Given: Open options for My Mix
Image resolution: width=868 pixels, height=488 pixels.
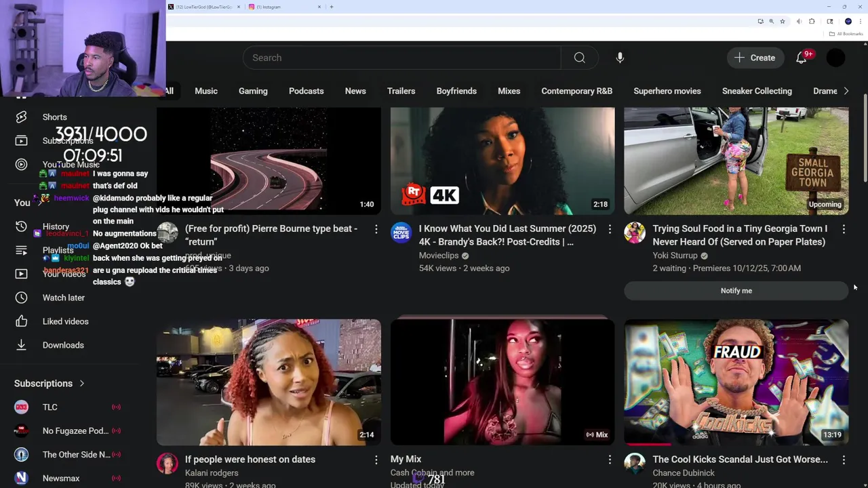Looking at the screenshot, I should 610,460.
